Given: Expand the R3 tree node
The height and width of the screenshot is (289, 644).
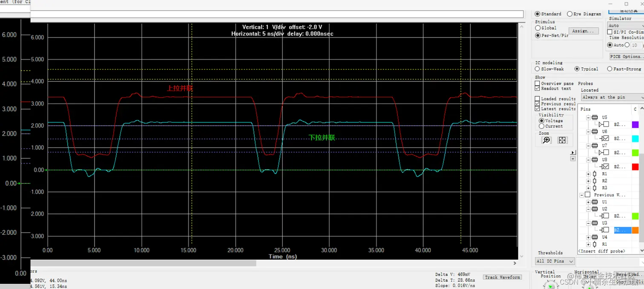Looking at the screenshot, I should (x=589, y=188).
